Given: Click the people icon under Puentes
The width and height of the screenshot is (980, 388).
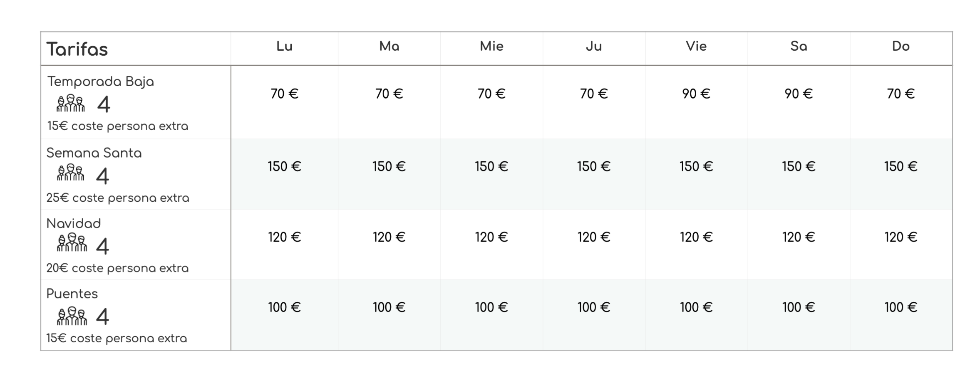Looking at the screenshot, I should pyautogui.click(x=72, y=316).
